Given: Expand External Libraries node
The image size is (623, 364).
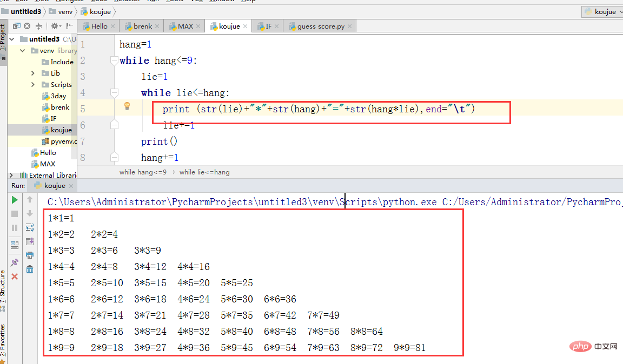Looking at the screenshot, I should [11, 175].
